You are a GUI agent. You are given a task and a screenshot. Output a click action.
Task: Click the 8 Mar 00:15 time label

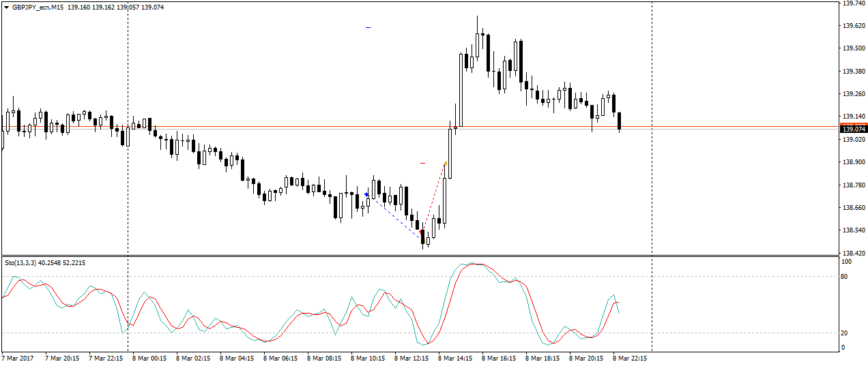(149, 358)
